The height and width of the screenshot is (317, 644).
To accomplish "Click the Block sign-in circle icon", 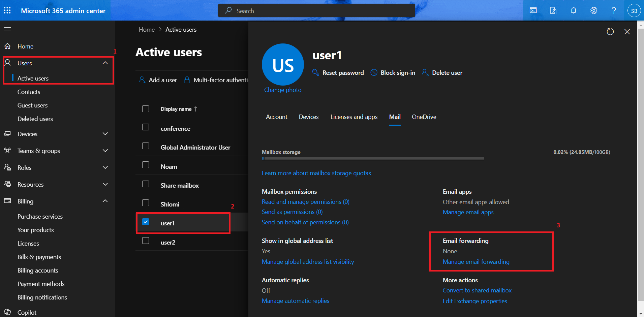I will coord(374,72).
